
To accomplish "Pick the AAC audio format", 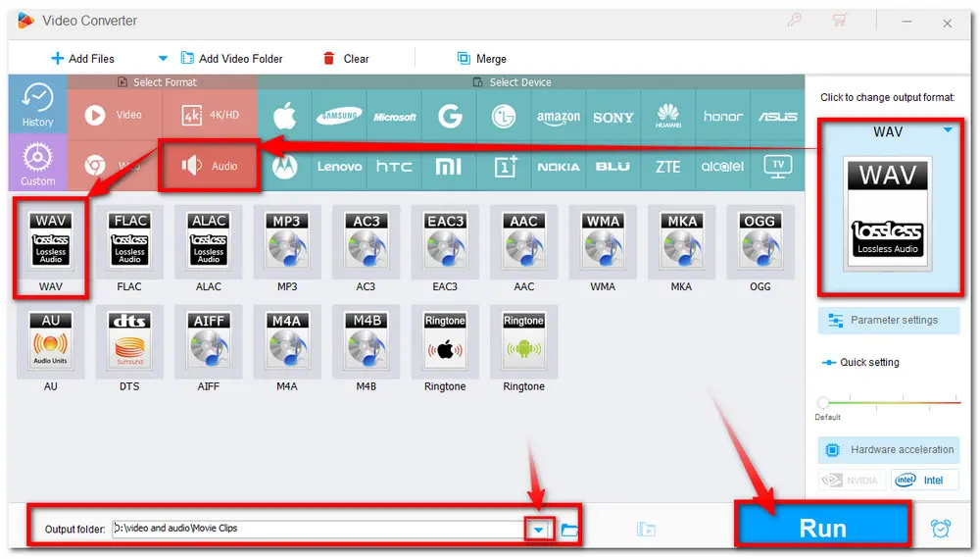I will [x=523, y=249].
